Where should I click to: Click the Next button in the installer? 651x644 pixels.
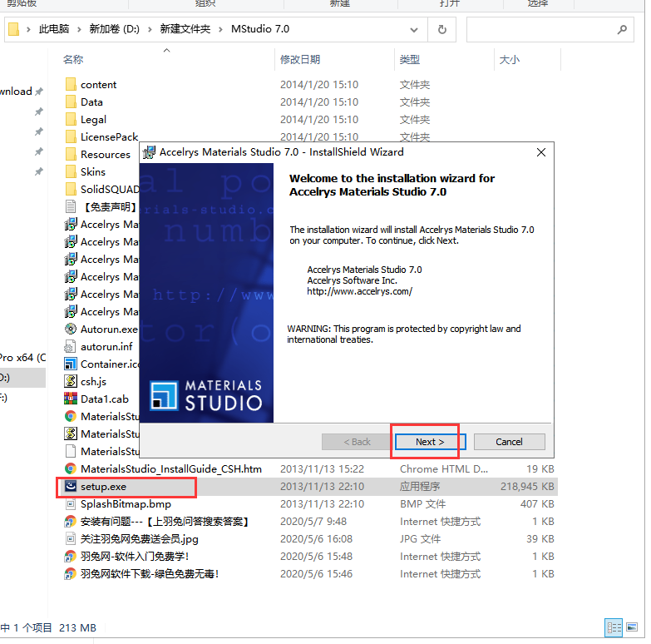(430, 442)
